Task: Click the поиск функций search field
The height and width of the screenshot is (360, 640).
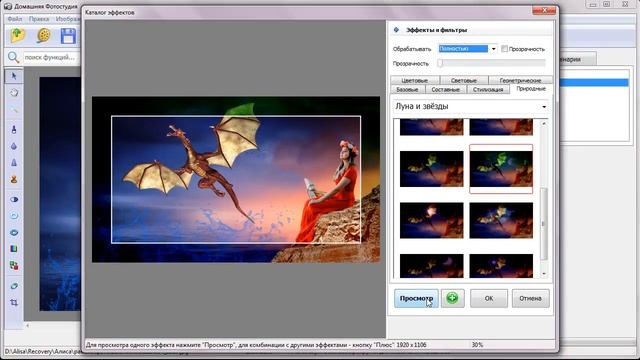Action: coord(51,57)
